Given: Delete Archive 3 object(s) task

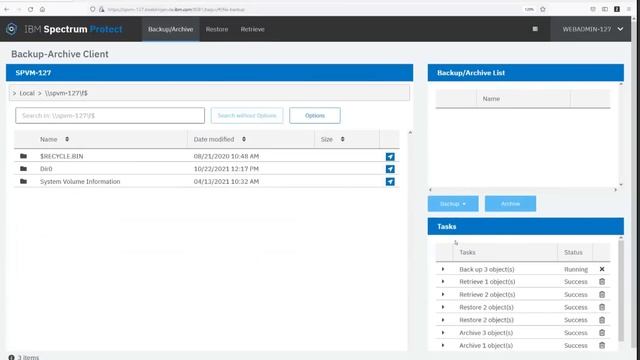Looking at the screenshot, I should 602,333.
